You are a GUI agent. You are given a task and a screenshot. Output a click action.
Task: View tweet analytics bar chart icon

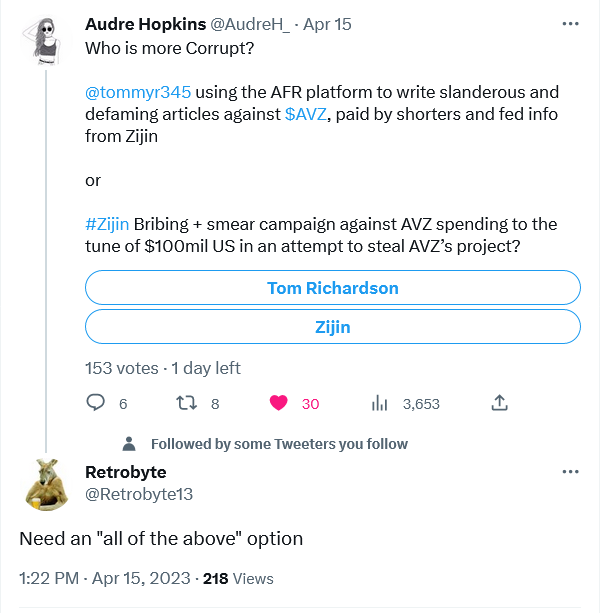coord(379,403)
